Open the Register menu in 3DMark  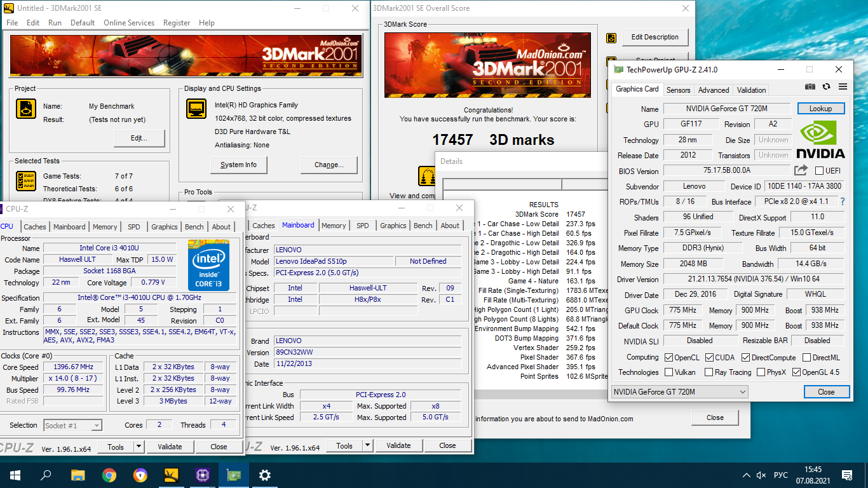point(177,23)
